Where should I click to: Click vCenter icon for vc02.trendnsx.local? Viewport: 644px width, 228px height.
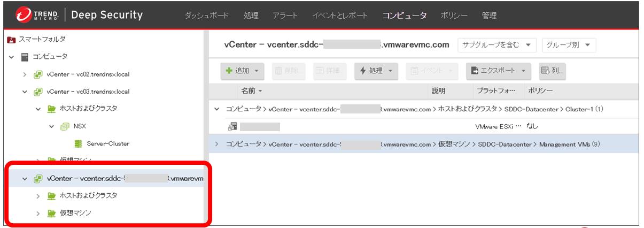click(38, 74)
